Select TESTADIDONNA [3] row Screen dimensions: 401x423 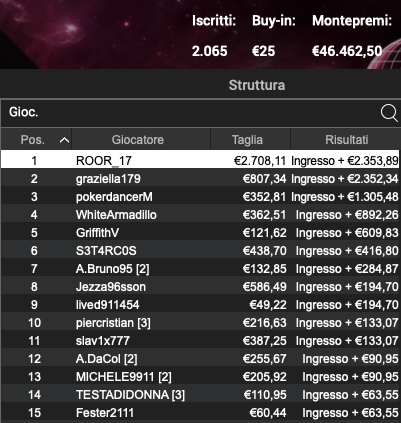coord(200,395)
